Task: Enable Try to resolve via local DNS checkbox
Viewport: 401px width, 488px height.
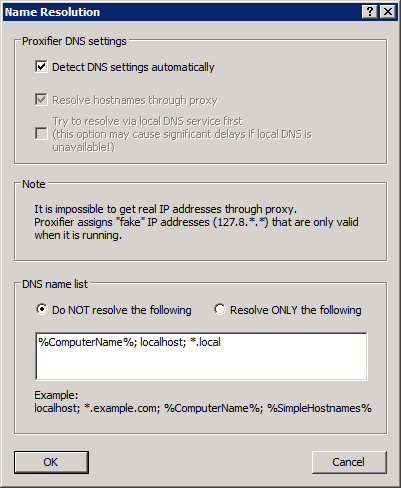Action: click(x=41, y=134)
